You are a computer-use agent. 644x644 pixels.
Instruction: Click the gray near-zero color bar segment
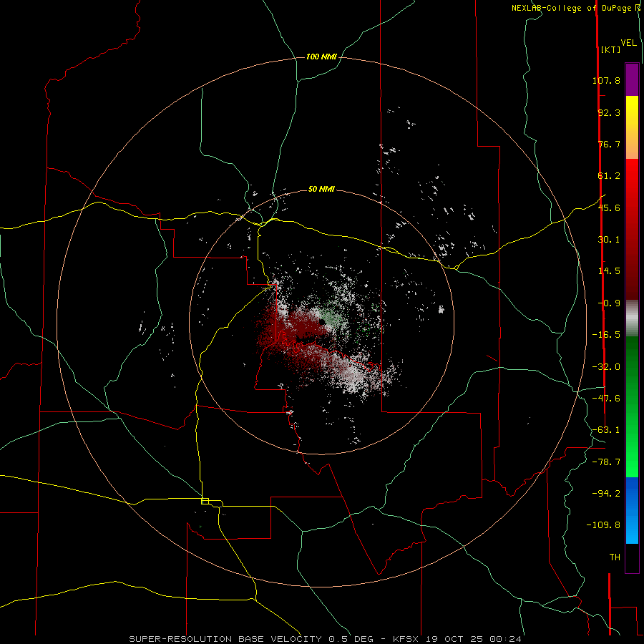632,318
